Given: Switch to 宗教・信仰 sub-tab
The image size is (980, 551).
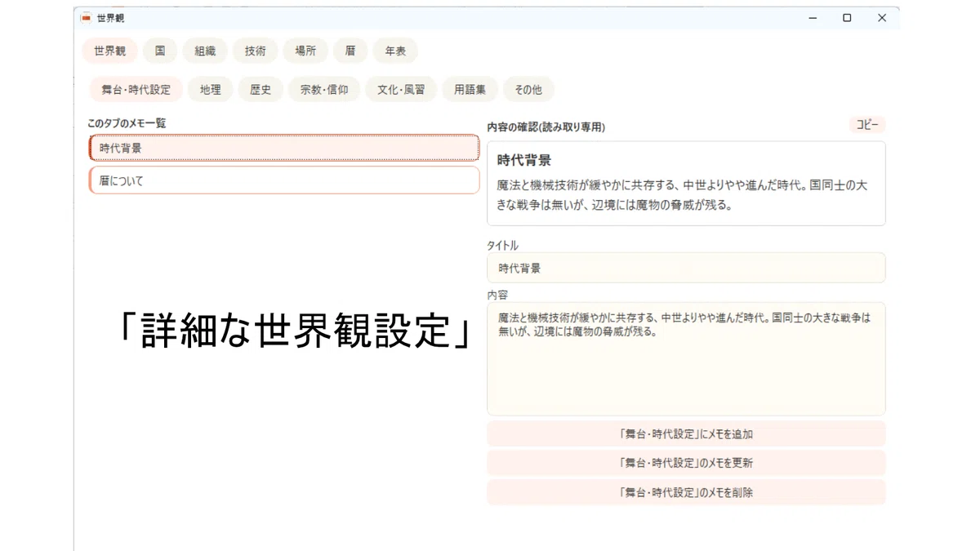Looking at the screenshot, I should tap(324, 90).
